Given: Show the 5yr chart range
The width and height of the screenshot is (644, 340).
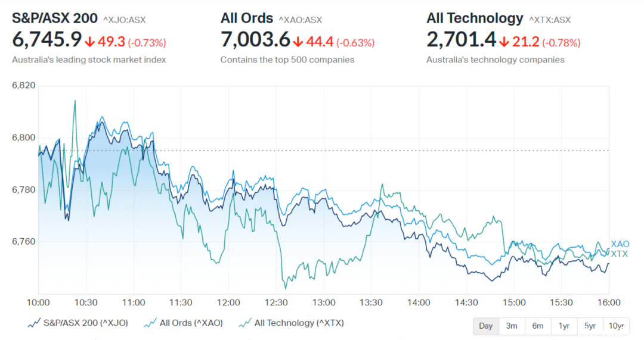Looking at the screenshot, I should [x=590, y=326].
